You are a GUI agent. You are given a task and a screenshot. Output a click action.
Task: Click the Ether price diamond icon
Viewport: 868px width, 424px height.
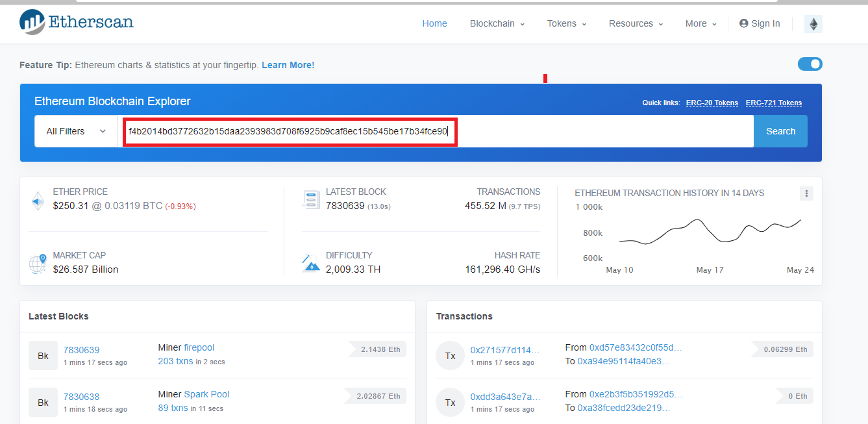click(38, 201)
